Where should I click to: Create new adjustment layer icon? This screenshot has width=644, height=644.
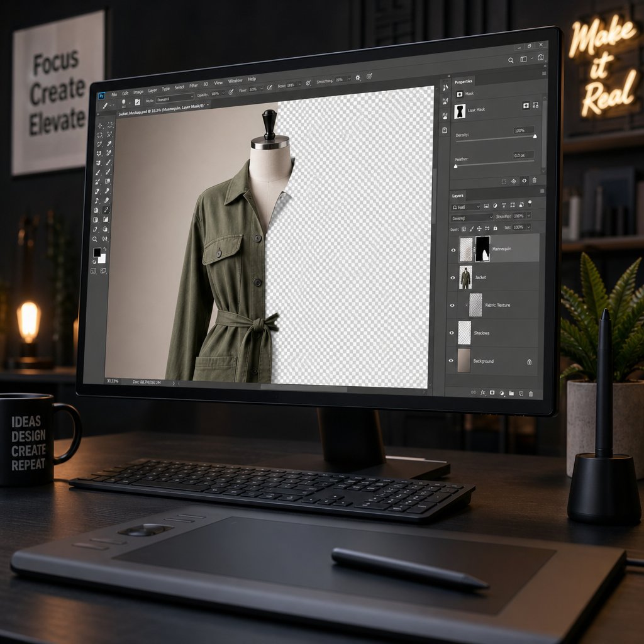(x=501, y=394)
